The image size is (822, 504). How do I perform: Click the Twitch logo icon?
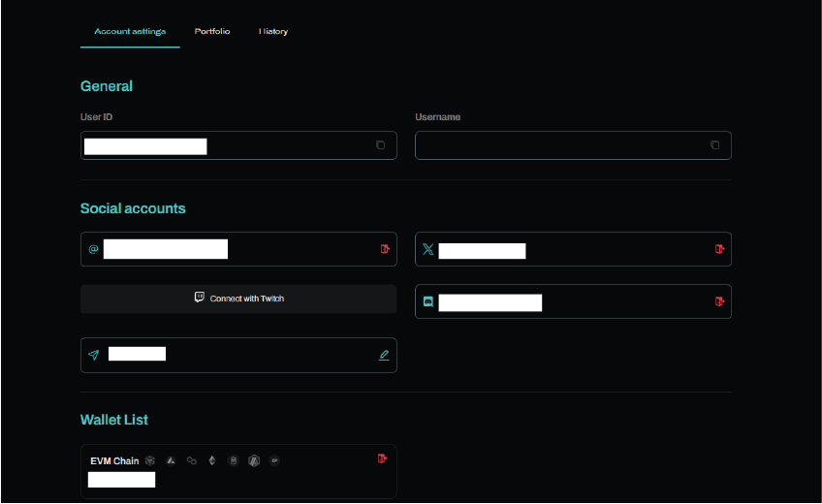pos(200,298)
